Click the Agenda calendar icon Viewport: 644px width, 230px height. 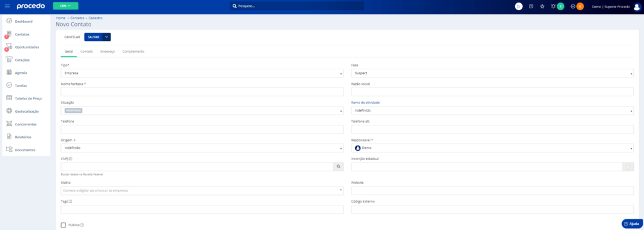pos(9,72)
